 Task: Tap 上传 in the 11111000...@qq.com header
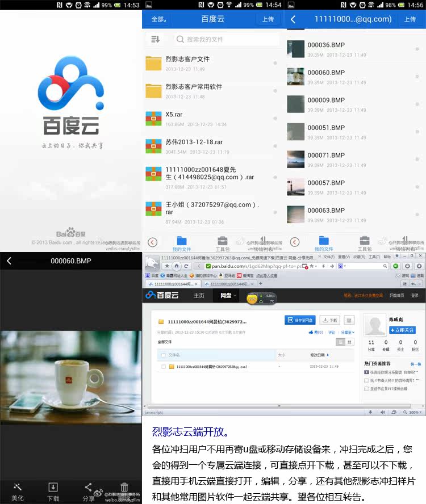tap(410, 19)
